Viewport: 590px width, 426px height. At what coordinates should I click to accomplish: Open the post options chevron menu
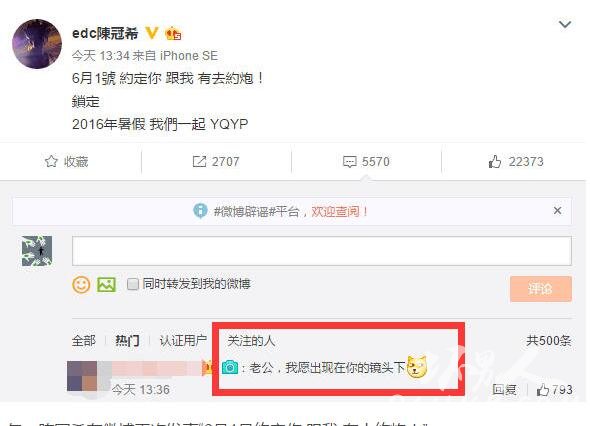pos(565,25)
